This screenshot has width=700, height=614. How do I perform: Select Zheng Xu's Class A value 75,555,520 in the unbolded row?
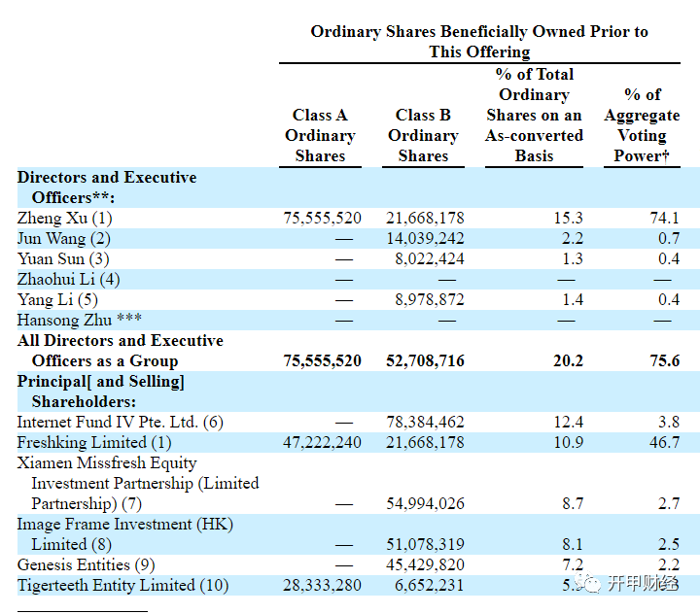click(323, 219)
